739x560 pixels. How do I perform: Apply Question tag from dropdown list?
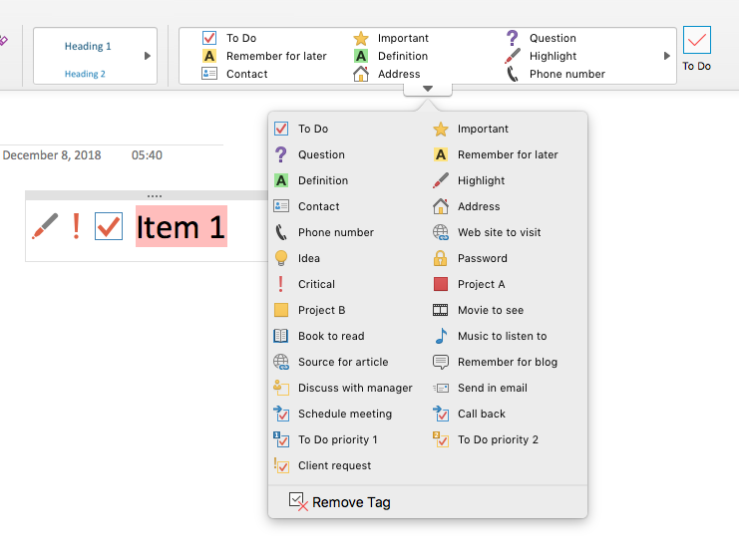[309, 154]
